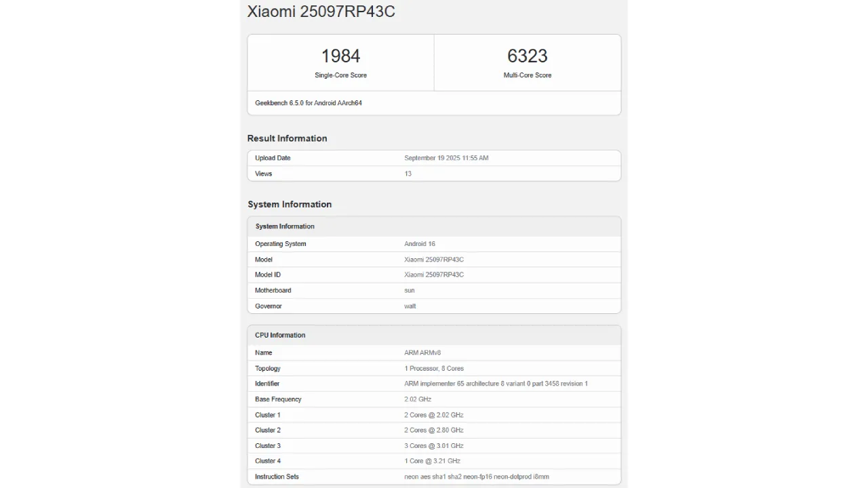Click the '1 Processor, 8 Cores' value

coord(434,369)
